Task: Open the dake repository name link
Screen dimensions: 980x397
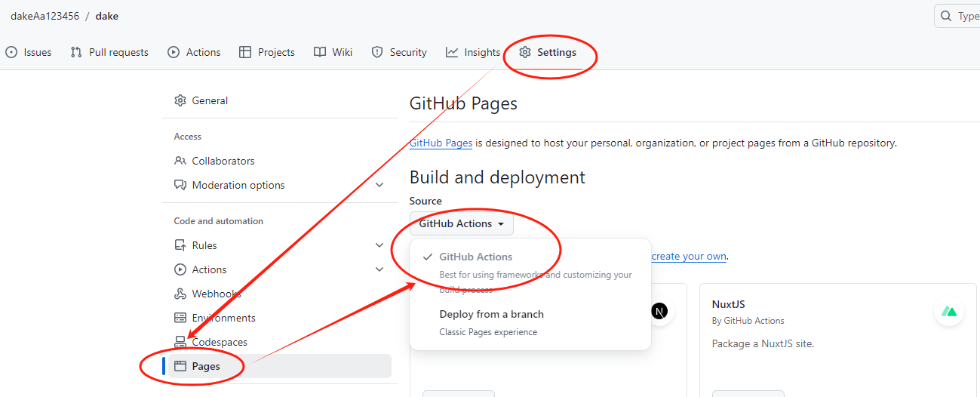Action: coord(106,16)
